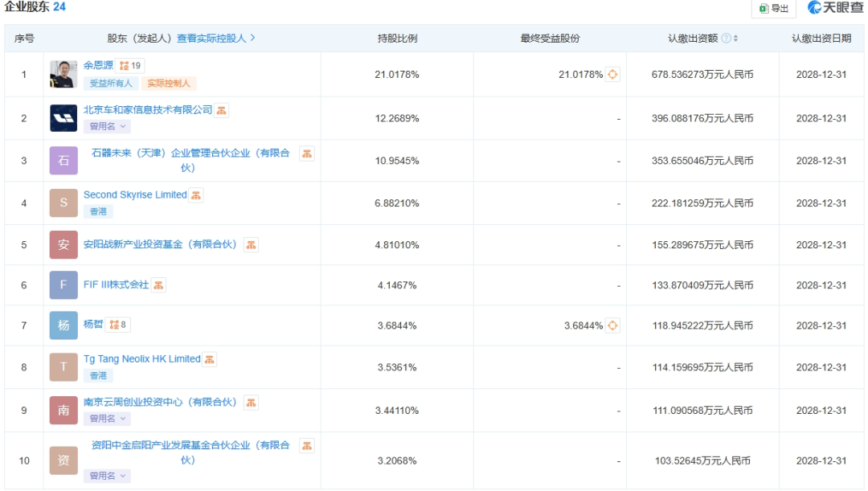Click the purple 石 avatar tile
This screenshot has height=491, width=868.
[63, 161]
